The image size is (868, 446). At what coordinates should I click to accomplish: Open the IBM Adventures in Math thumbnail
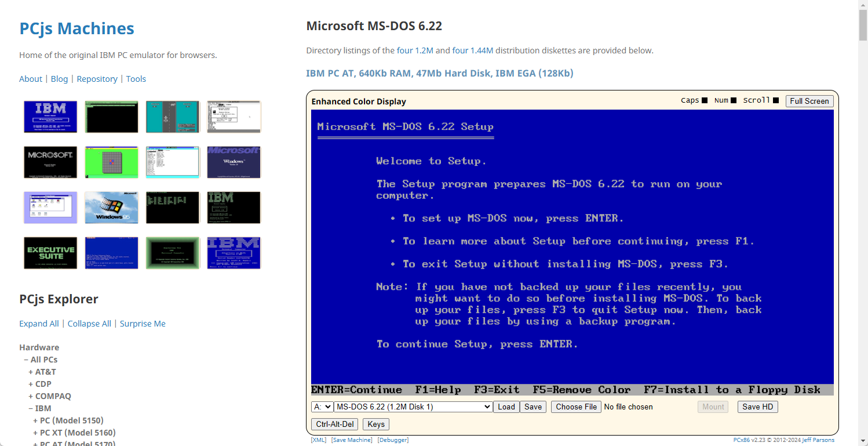[234, 252]
